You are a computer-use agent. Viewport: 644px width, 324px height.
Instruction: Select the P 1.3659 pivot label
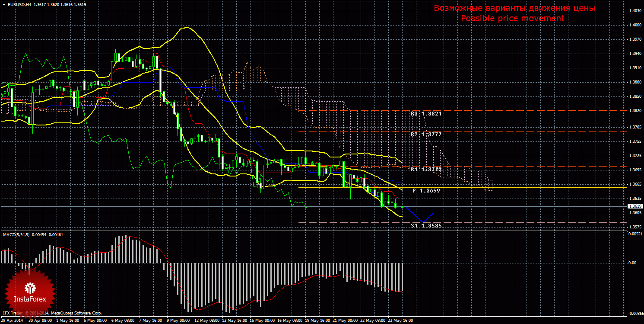coord(426,190)
